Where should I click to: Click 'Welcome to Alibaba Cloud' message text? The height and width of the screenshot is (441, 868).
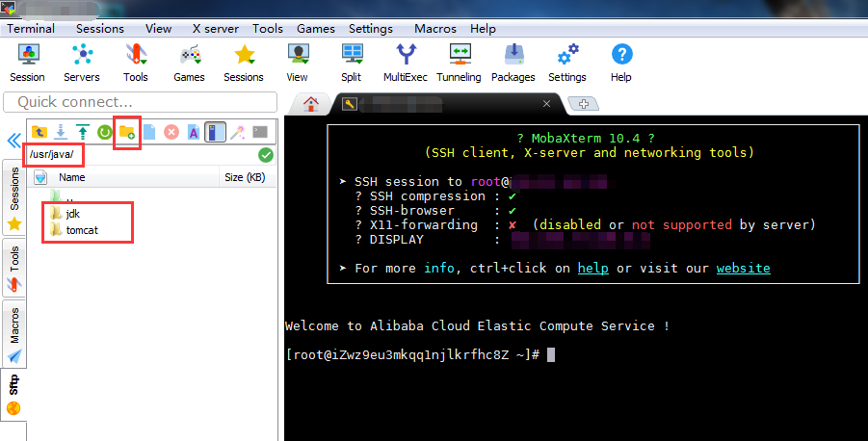[x=477, y=325]
